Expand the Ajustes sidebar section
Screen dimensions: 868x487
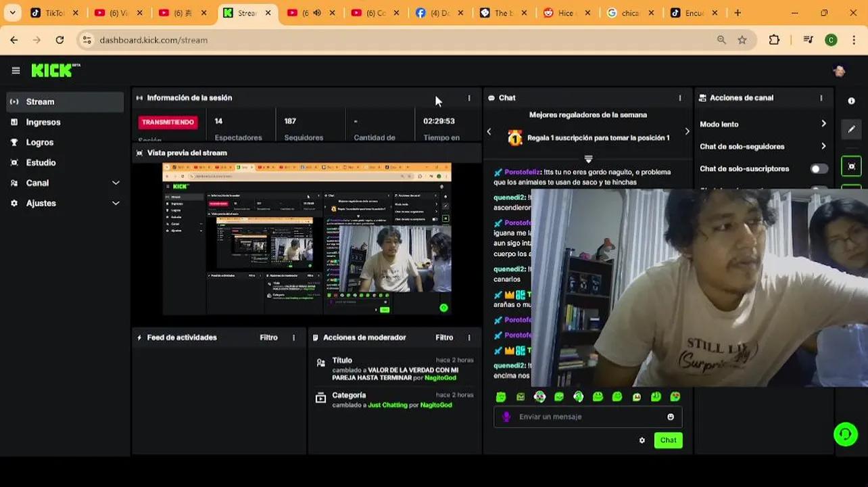coord(116,204)
